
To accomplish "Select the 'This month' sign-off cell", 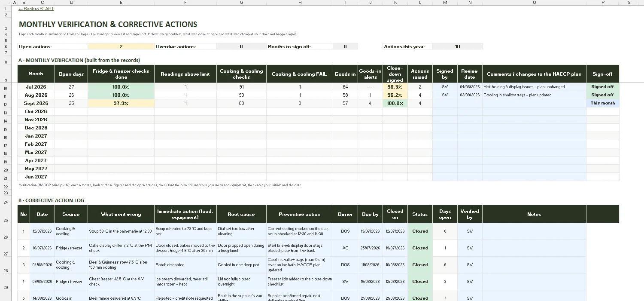I will [603, 103].
